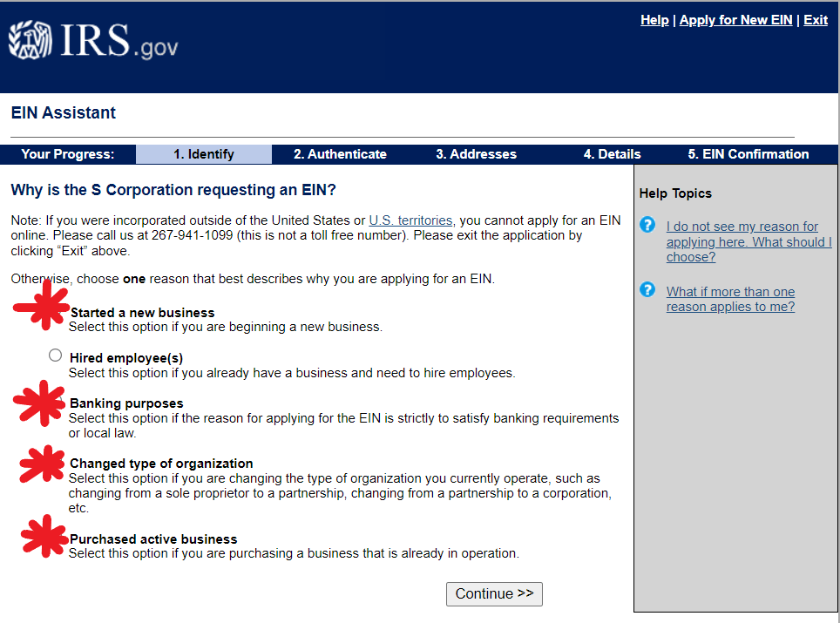Exit the application via Exit link

pos(816,20)
